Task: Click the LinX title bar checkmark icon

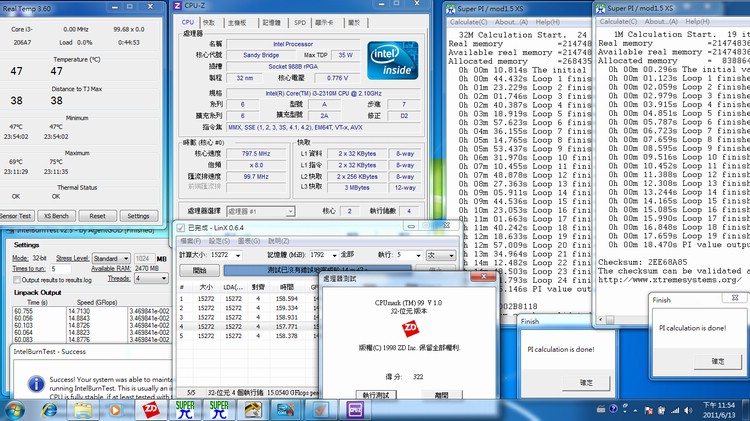Action: pyautogui.click(x=181, y=228)
